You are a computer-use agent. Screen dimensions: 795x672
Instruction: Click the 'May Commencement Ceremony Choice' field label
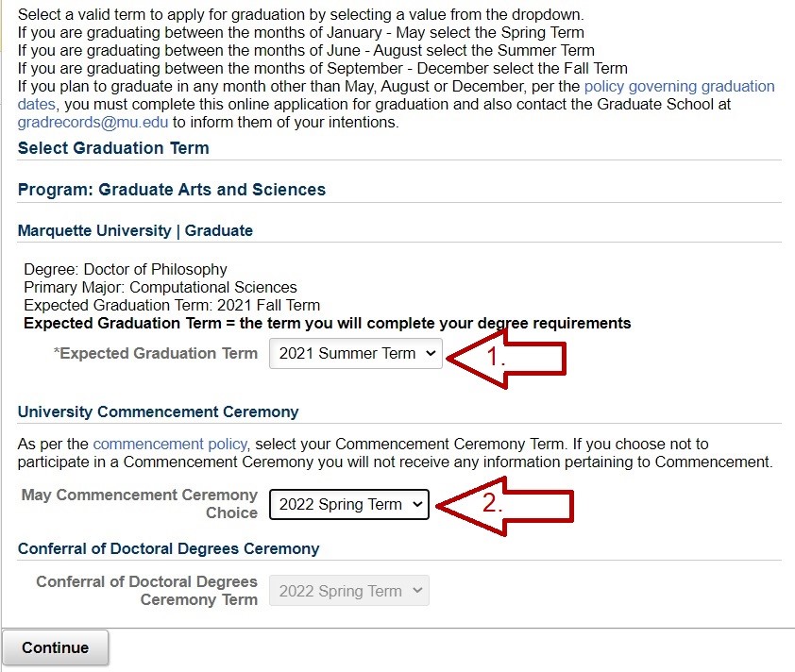click(140, 504)
